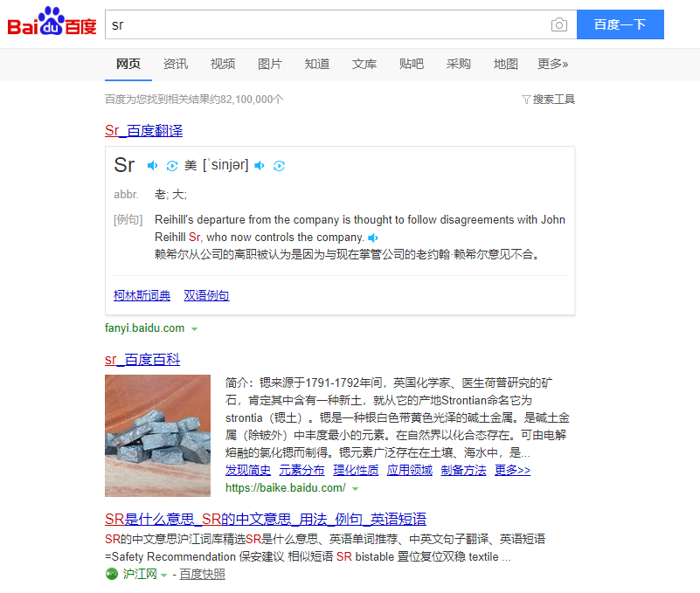
Task: Open the 柯林斯词典 link
Action: click(142, 295)
